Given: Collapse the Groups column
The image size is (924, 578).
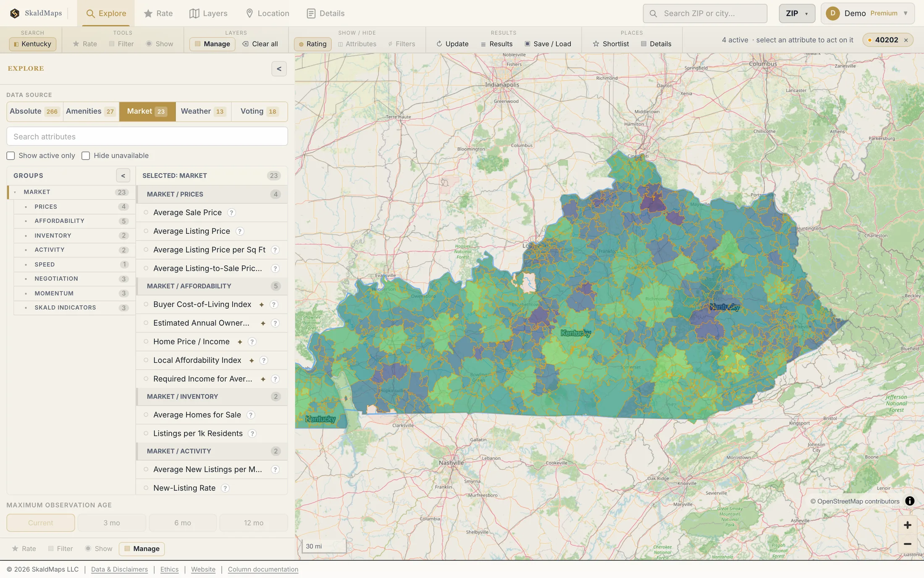Looking at the screenshot, I should coord(123,176).
